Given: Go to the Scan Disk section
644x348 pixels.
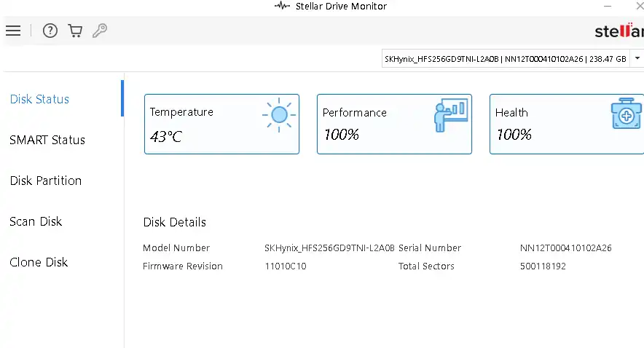Looking at the screenshot, I should (36, 221).
